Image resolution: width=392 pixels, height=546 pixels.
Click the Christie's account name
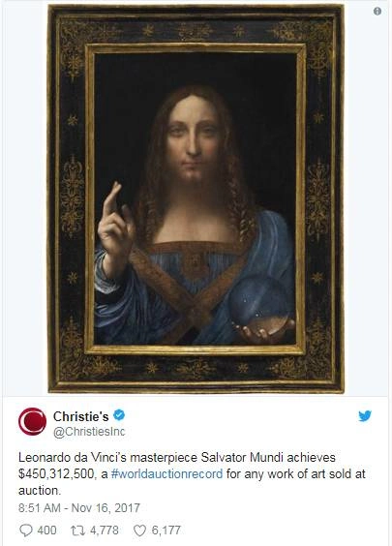pyautogui.click(x=80, y=415)
